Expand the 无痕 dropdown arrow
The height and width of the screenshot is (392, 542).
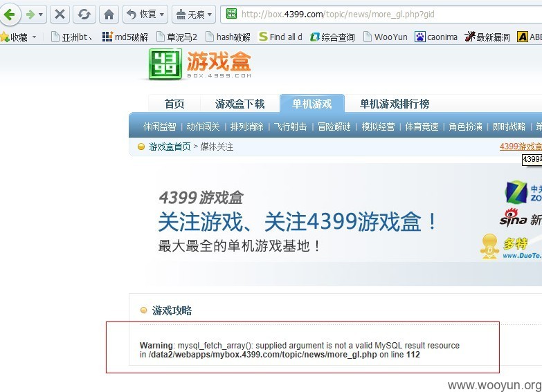[x=210, y=15]
